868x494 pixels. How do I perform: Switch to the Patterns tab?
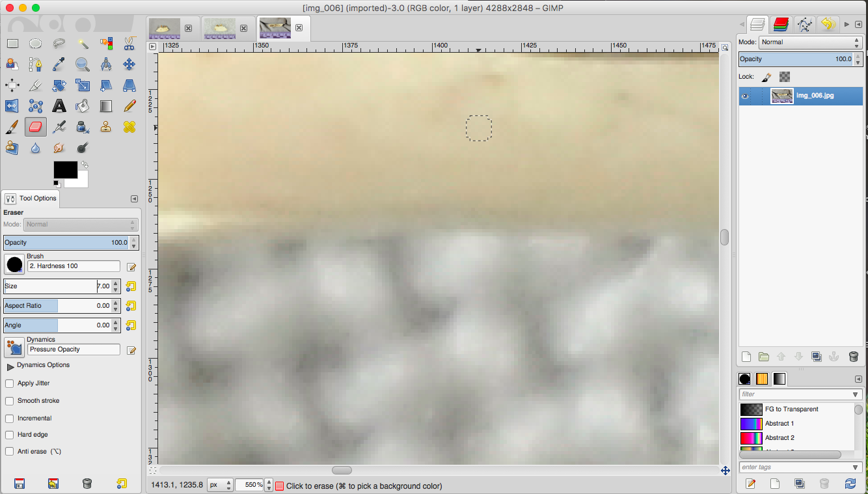point(762,379)
